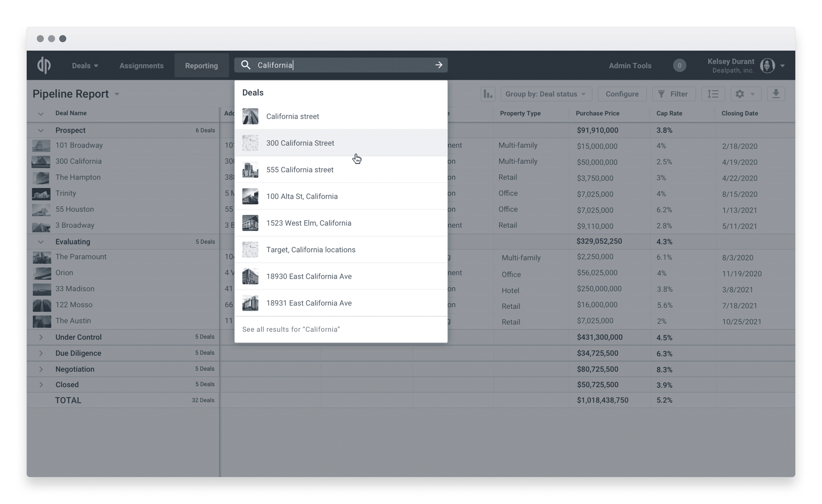Collapse the Prospect group
This screenshot has width=822, height=504.
coord(41,130)
